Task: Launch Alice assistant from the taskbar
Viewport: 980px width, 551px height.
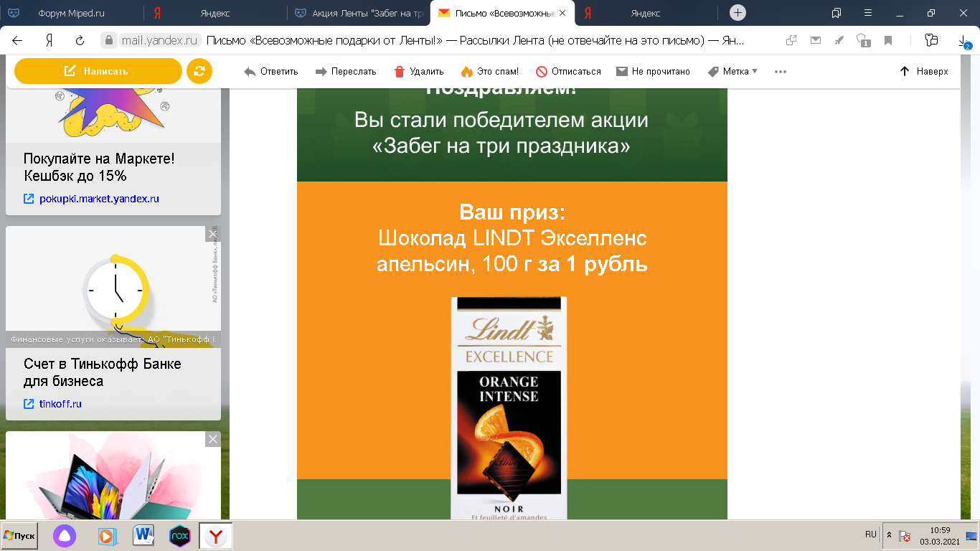Action: (x=65, y=536)
